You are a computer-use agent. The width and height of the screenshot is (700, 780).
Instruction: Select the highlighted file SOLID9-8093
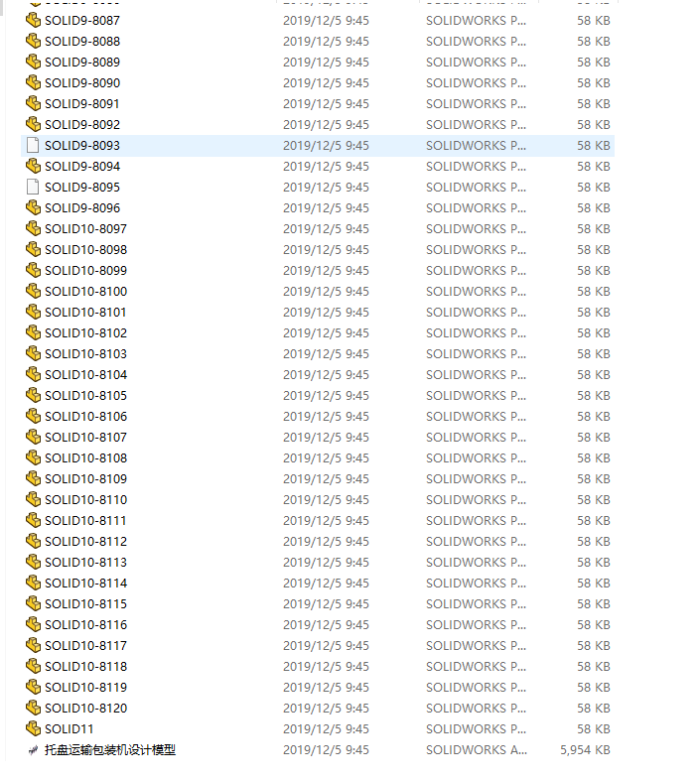(x=82, y=145)
